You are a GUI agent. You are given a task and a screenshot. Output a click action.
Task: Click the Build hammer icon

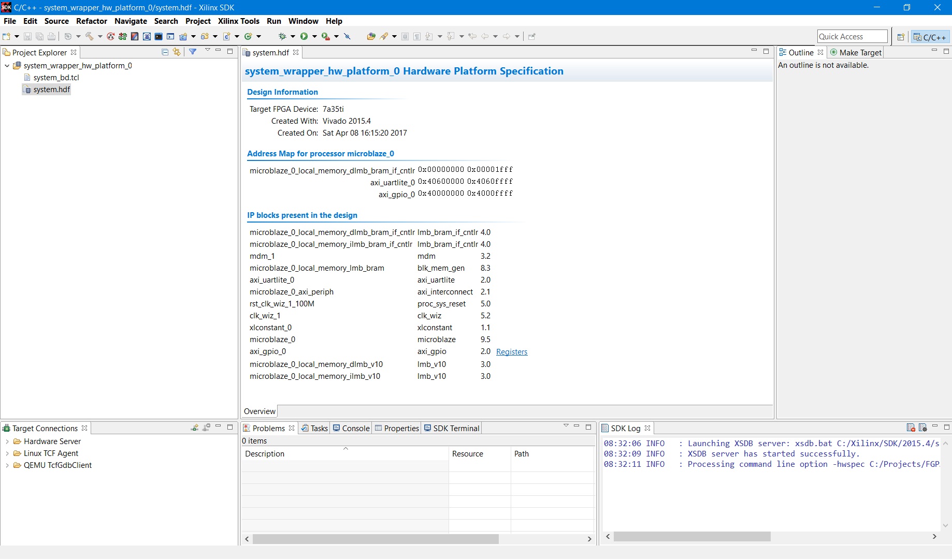pyautogui.click(x=90, y=36)
